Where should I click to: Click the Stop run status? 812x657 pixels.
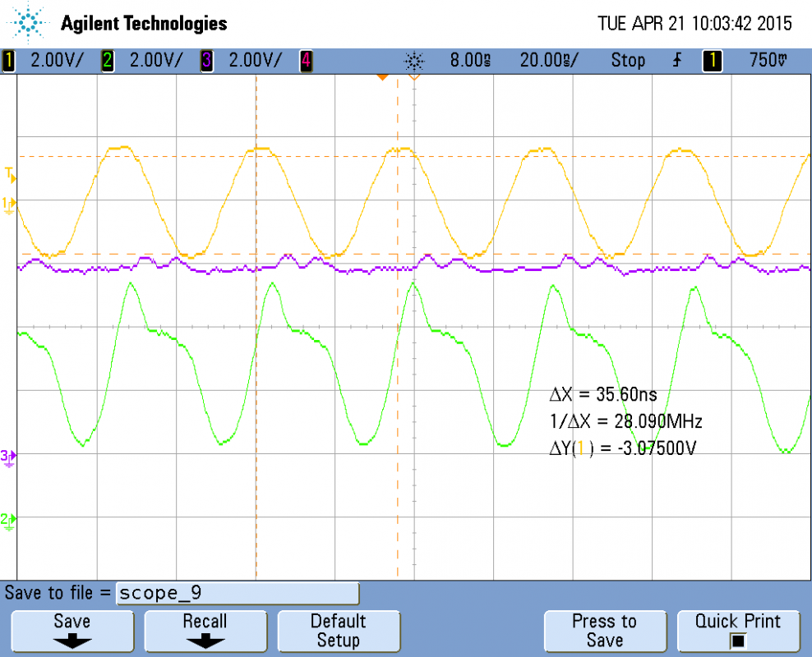pos(628,61)
